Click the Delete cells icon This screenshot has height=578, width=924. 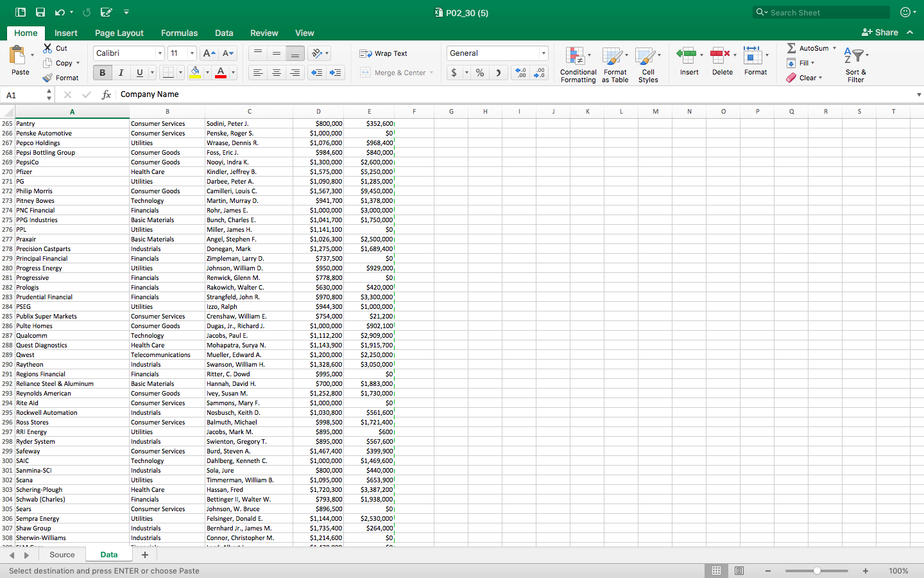click(x=719, y=55)
